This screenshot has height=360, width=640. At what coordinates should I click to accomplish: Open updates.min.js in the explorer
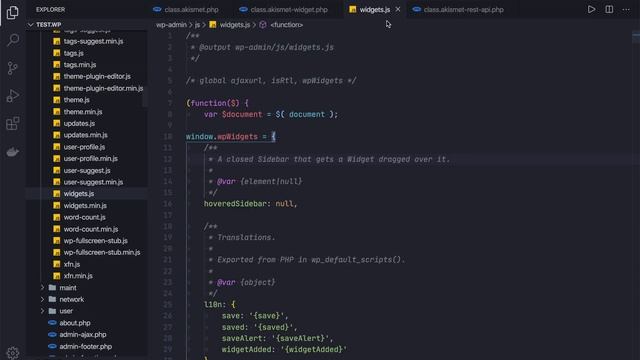tap(87, 135)
